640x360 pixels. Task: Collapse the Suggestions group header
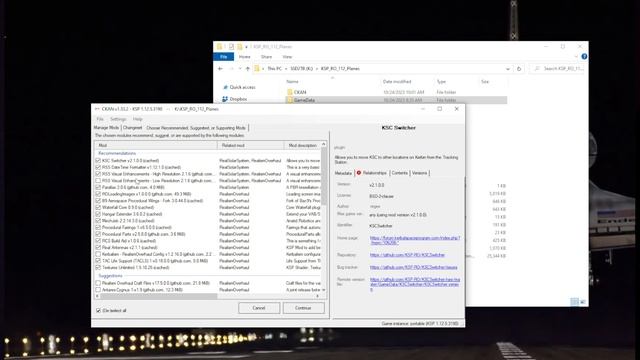tap(110, 276)
